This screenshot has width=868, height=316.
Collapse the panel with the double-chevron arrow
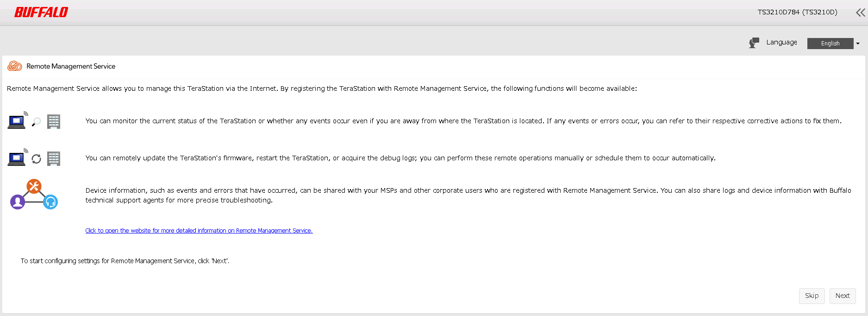click(860, 13)
